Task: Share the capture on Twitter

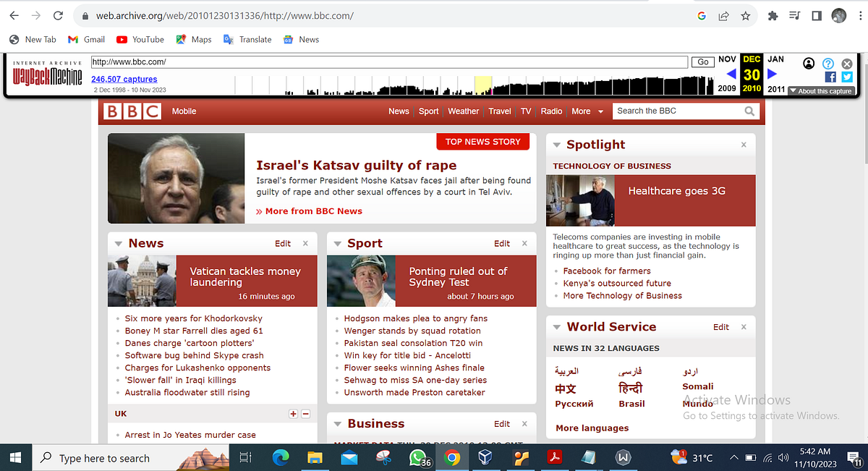Action: pyautogui.click(x=846, y=77)
